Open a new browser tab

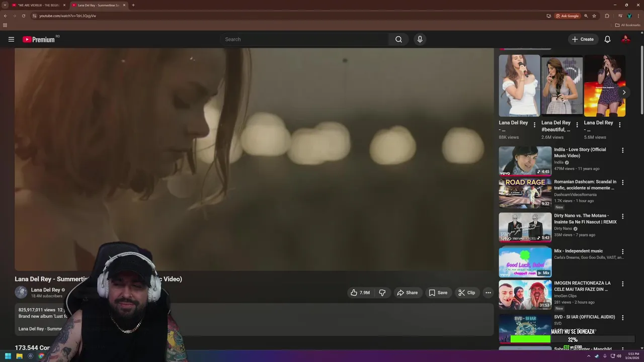click(133, 5)
